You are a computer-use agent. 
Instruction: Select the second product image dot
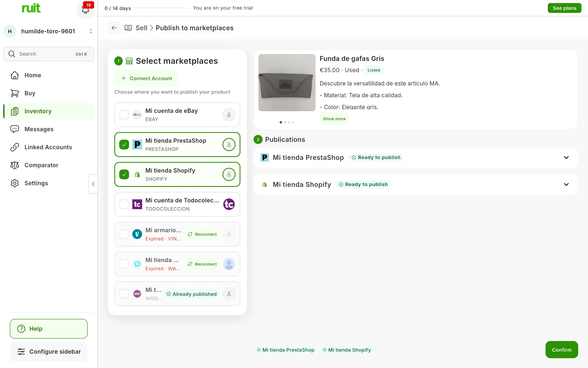pyautogui.click(x=285, y=122)
